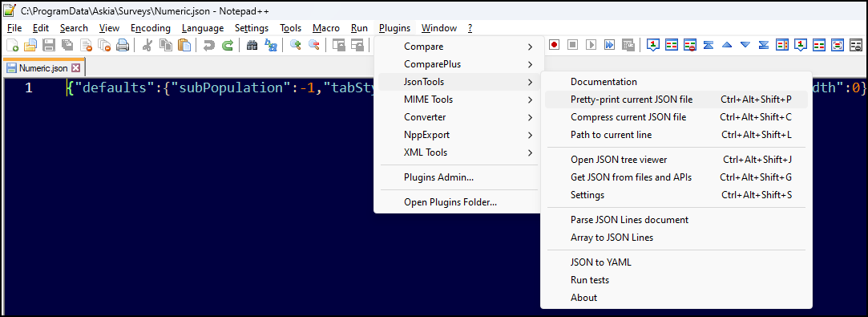
Task: Click the save recorded macro icon
Action: [628, 45]
